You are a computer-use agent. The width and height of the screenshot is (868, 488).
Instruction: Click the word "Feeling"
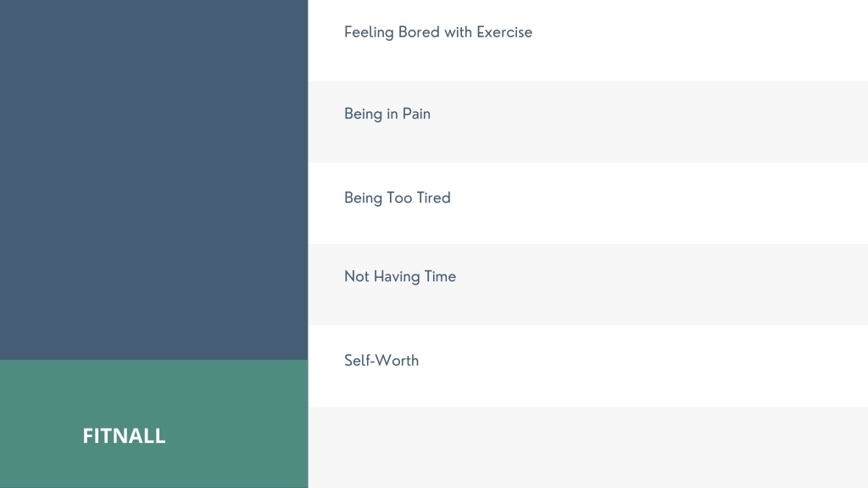coord(369,33)
